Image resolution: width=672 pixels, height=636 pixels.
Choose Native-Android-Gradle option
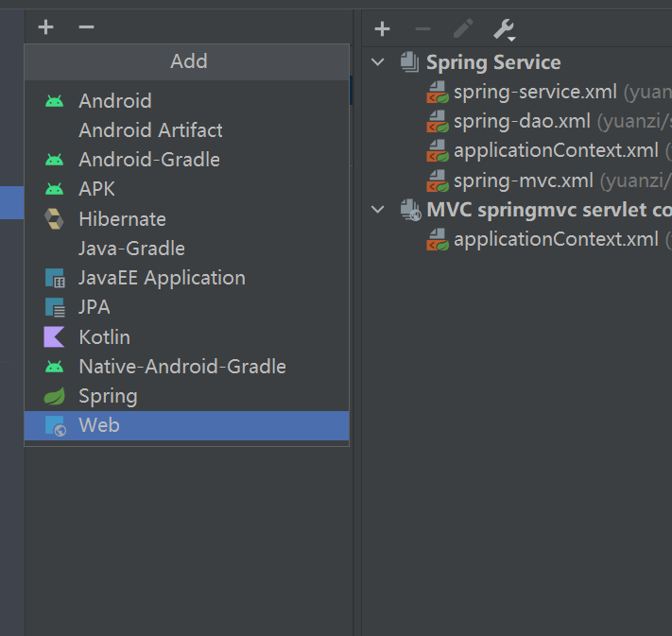point(186,367)
